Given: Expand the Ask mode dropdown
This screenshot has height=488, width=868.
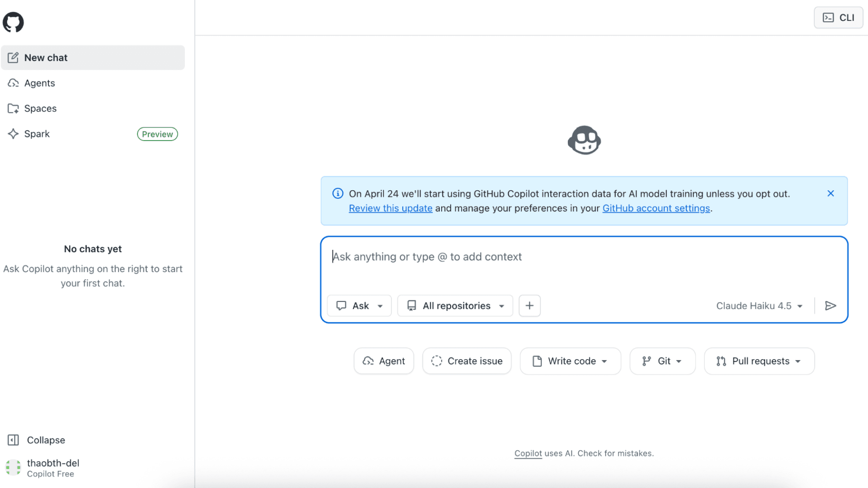Looking at the screenshot, I should coord(359,306).
